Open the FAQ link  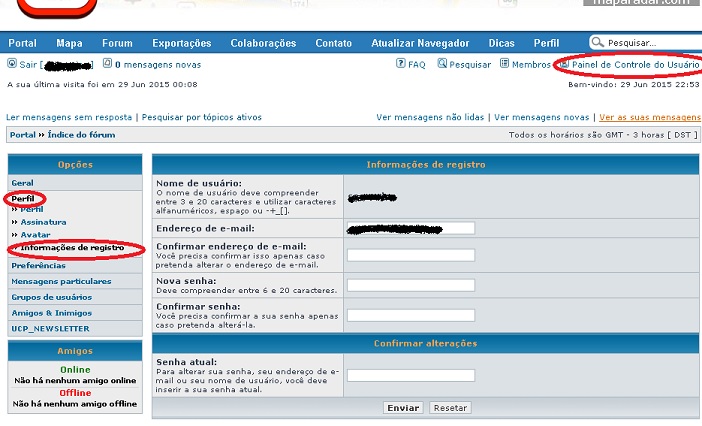coord(417,65)
